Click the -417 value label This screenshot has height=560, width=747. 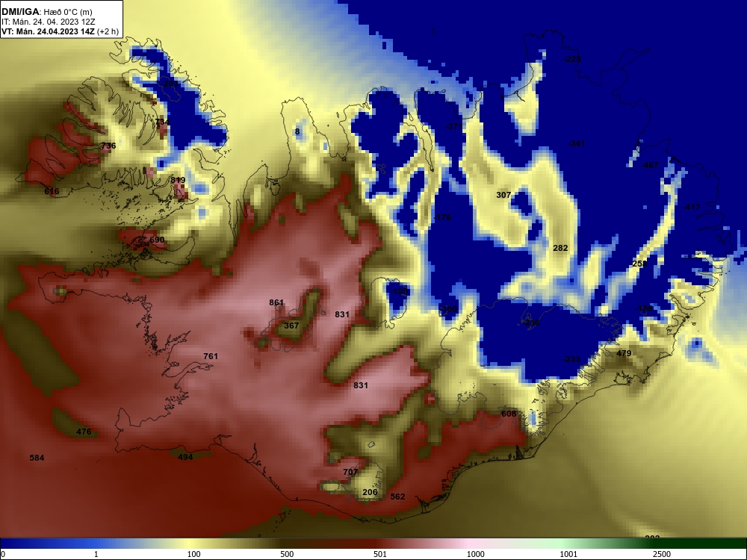tap(692, 207)
